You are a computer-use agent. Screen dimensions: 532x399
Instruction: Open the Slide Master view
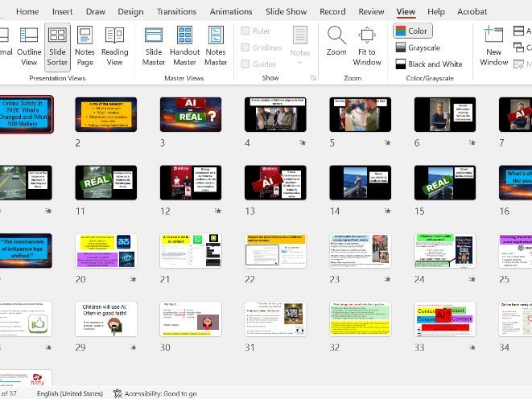click(154, 45)
